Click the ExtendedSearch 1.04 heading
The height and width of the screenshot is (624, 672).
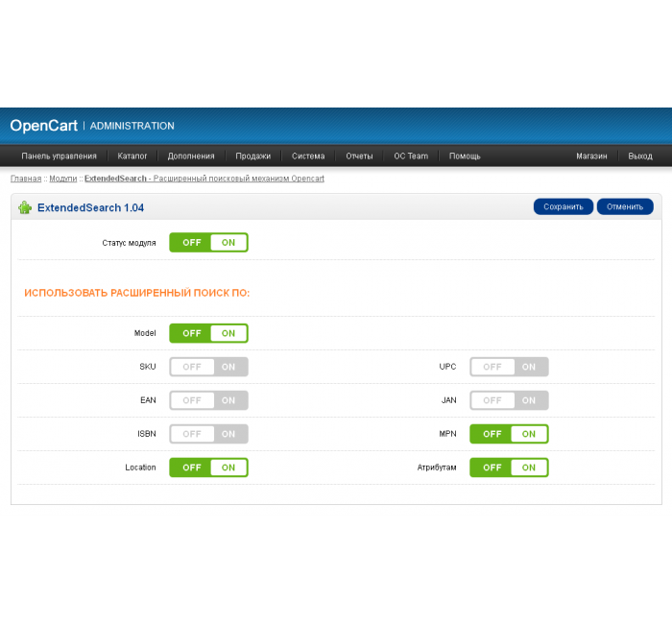tap(90, 208)
